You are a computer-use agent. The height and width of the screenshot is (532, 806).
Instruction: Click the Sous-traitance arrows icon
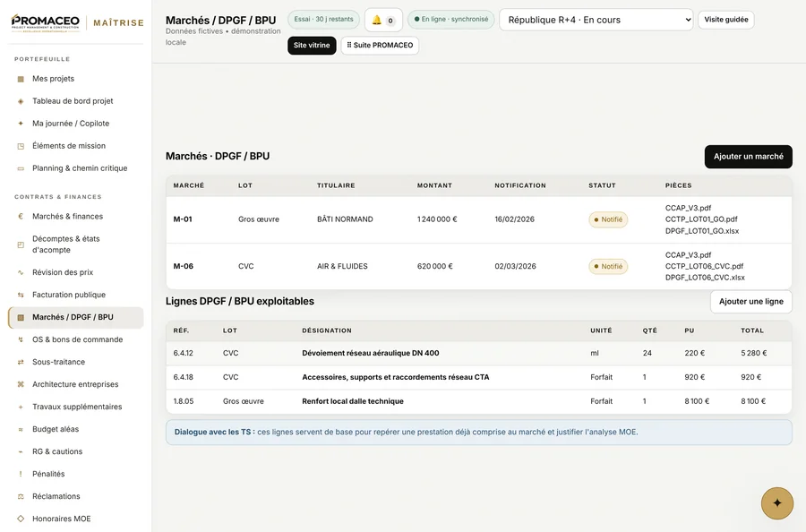click(21, 362)
